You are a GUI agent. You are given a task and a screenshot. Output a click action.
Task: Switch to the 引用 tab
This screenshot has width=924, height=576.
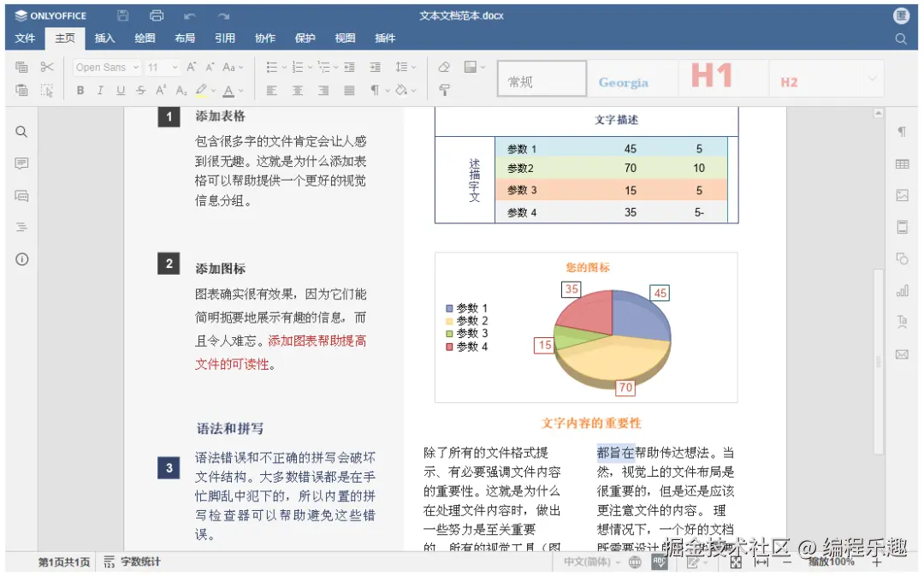pyautogui.click(x=225, y=39)
